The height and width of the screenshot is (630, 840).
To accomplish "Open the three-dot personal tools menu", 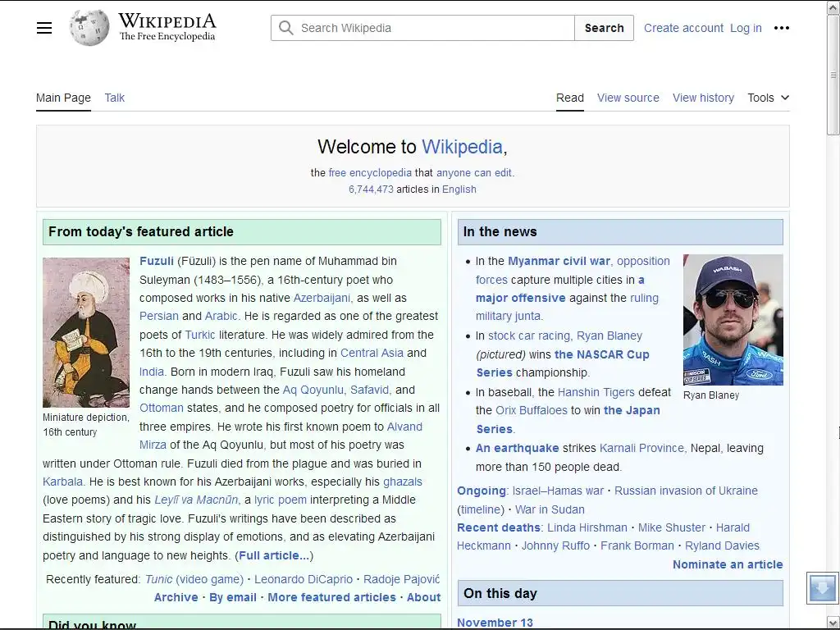I will pyautogui.click(x=782, y=28).
